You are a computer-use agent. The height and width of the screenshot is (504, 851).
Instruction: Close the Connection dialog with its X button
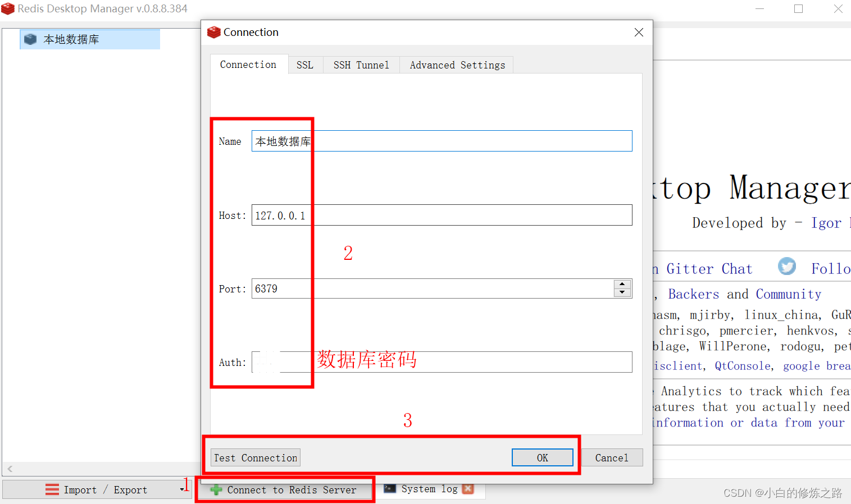click(639, 33)
